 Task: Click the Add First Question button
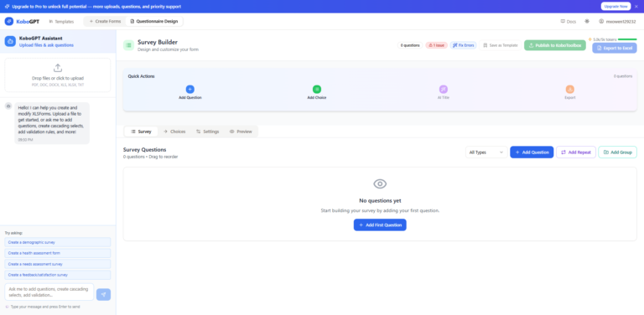pyautogui.click(x=380, y=225)
